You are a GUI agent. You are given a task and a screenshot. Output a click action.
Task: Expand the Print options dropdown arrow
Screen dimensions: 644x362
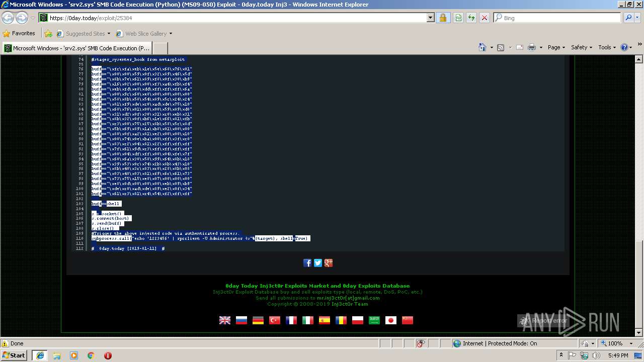point(541,47)
